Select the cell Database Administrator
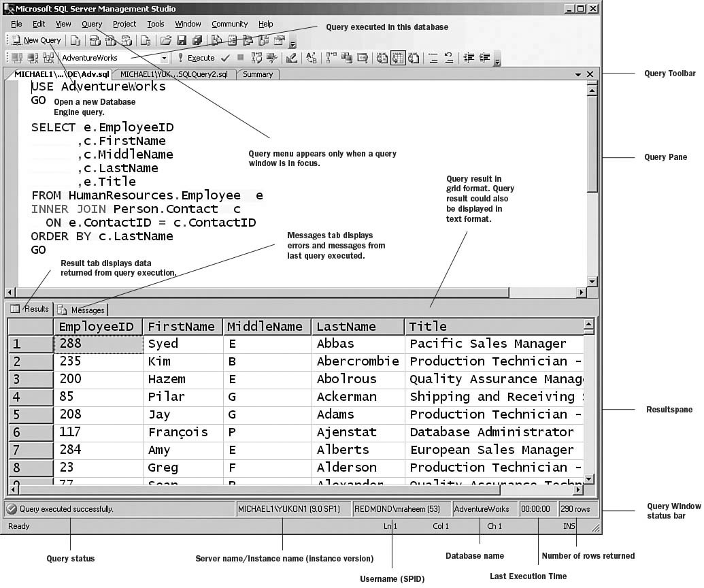Viewport: 704px width, 588px height. 494,433
